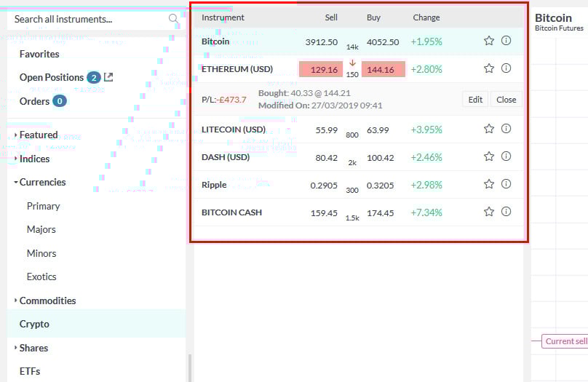Show info for Bitcoin instrument

(x=506, y=41)
